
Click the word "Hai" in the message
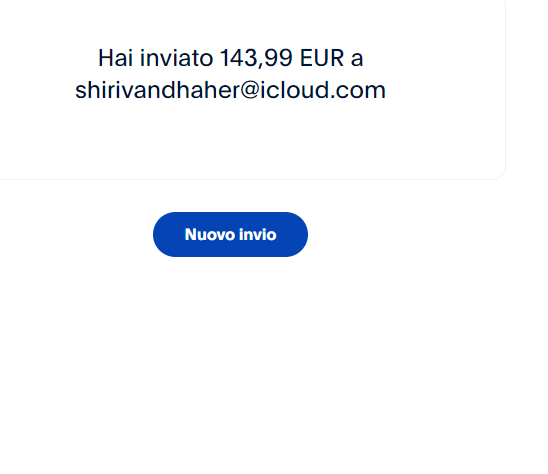coord(115,58)
